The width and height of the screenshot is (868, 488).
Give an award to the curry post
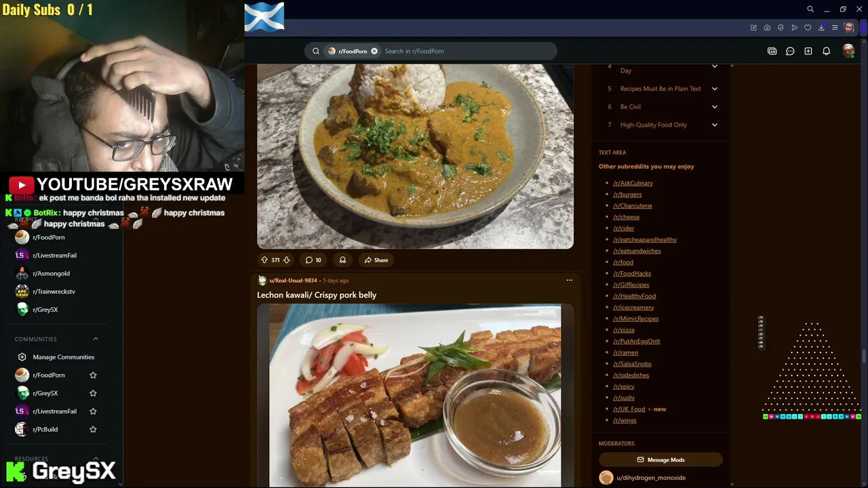342,260
